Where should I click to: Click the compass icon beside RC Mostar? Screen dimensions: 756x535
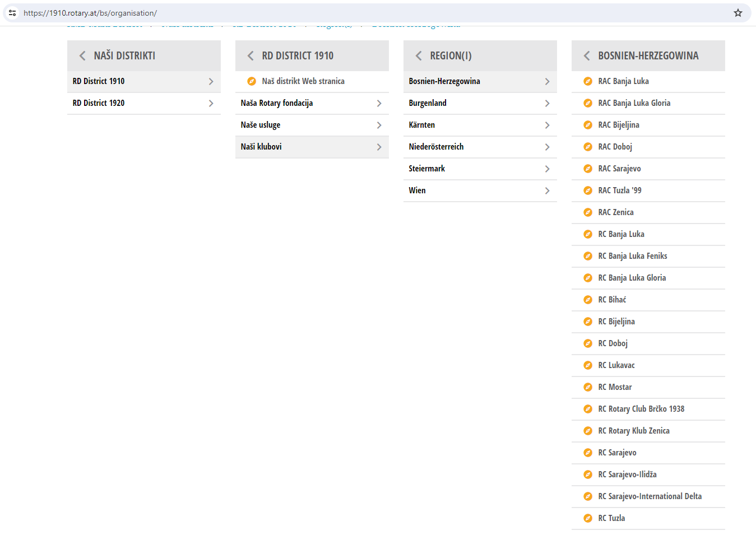click(587, 387)
